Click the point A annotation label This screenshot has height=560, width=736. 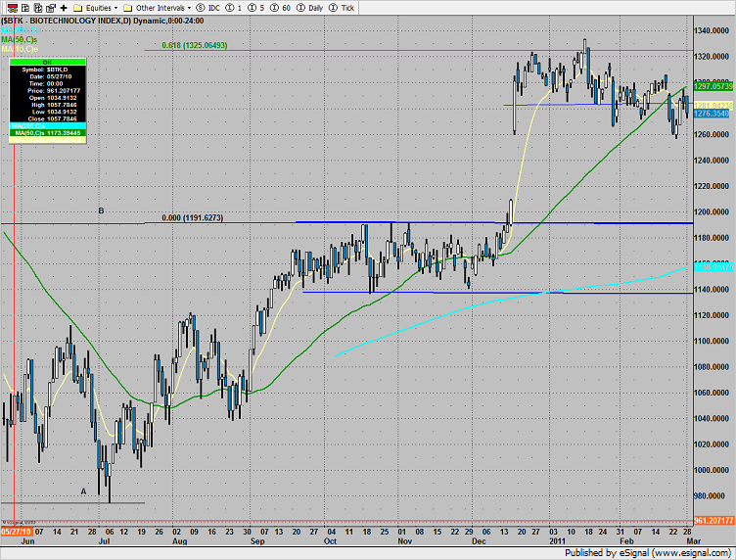coord(83,491)
